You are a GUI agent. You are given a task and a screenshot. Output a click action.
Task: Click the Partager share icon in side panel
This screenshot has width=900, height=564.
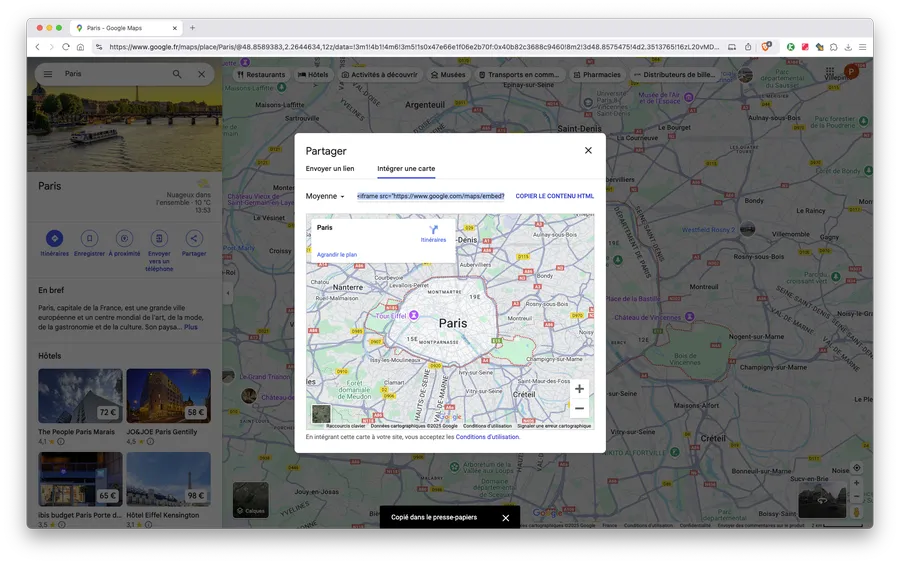point(194,238)
